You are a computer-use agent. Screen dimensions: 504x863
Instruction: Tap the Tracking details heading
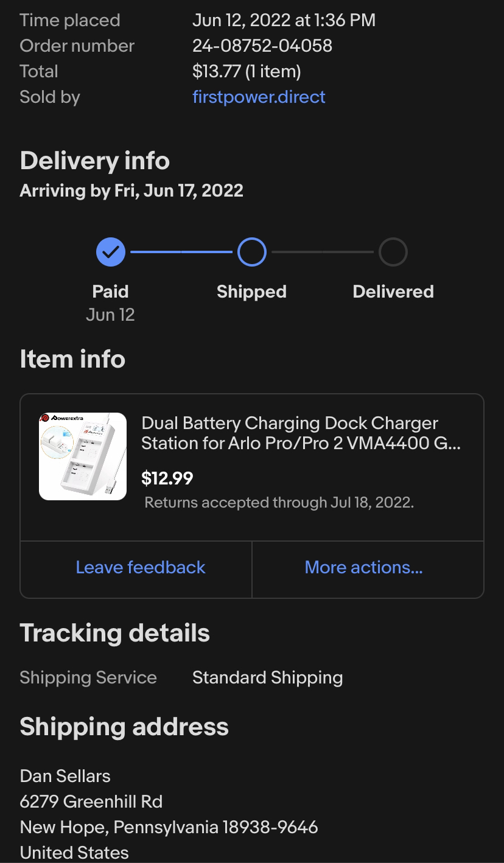pos(114,633)
